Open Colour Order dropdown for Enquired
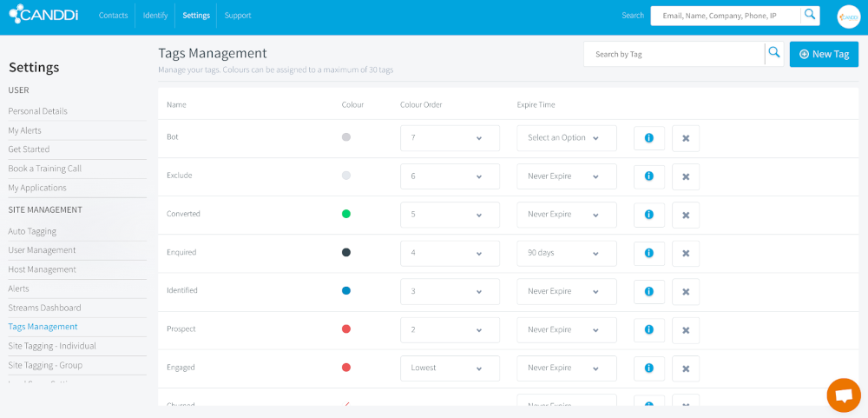This screenshot has width=868, height=418. (x=450, y=253)
